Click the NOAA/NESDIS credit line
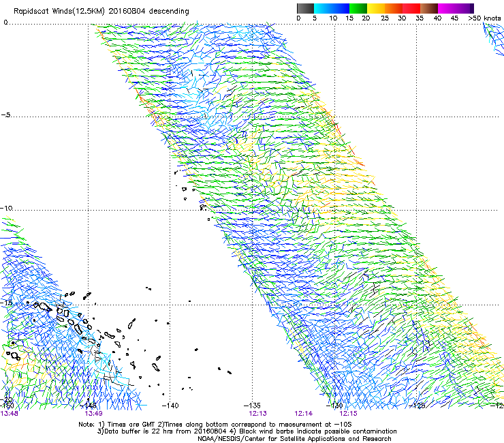The image size is (504, 443). click(x=294, y=439)
